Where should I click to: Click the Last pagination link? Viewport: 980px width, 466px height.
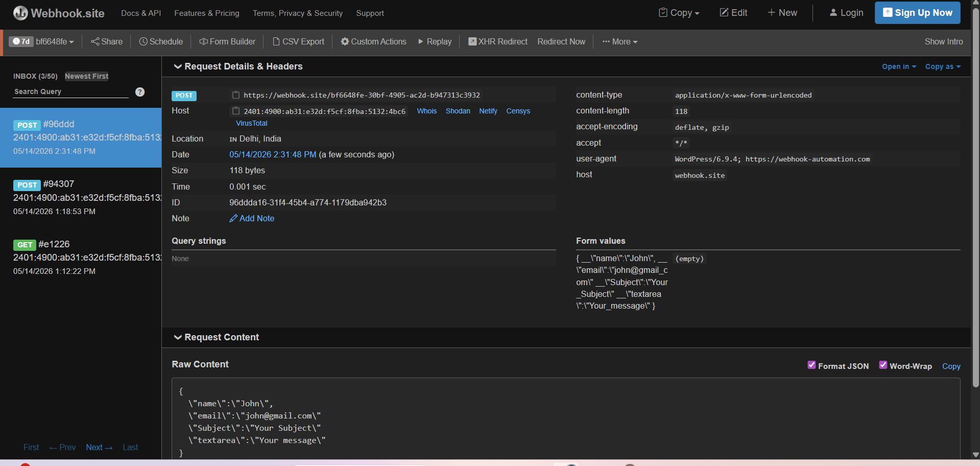tap(130, 448)
